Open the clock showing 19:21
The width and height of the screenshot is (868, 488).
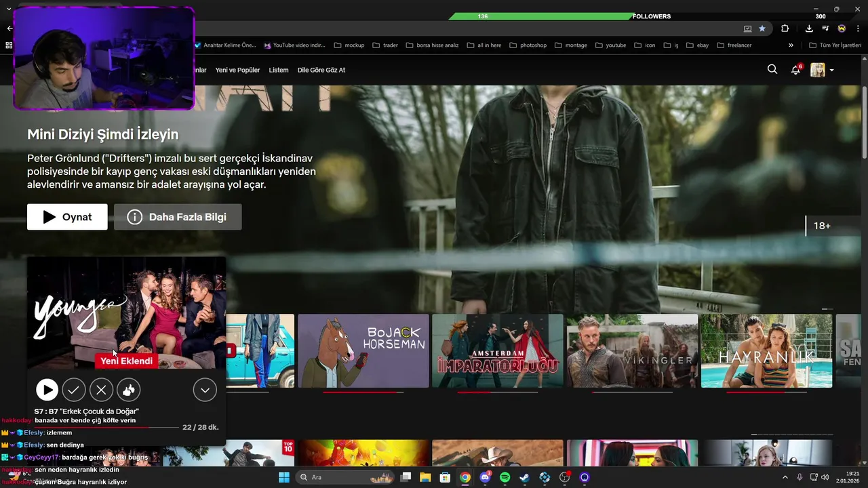point(849,477)
